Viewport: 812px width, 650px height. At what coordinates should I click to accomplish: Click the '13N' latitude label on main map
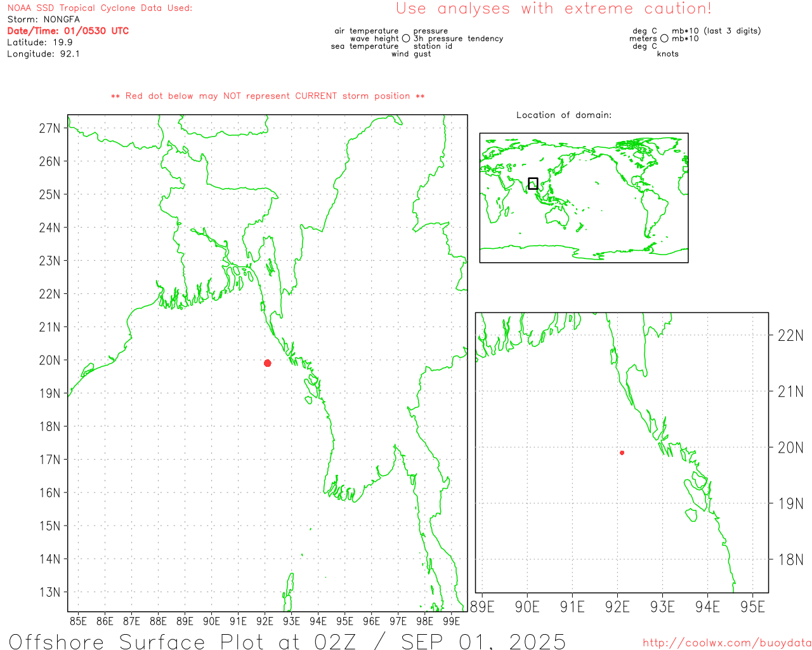pos(49,592)
